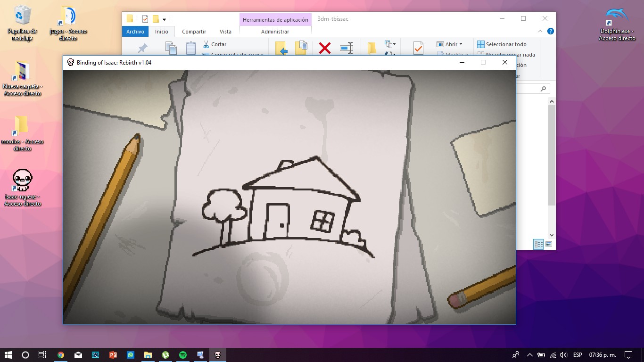Image resolution: width=644 pixels, height=362 pixels.
Task: Open Quick Access Toolbar customize dropdown
Action: (x=164, y=19)
